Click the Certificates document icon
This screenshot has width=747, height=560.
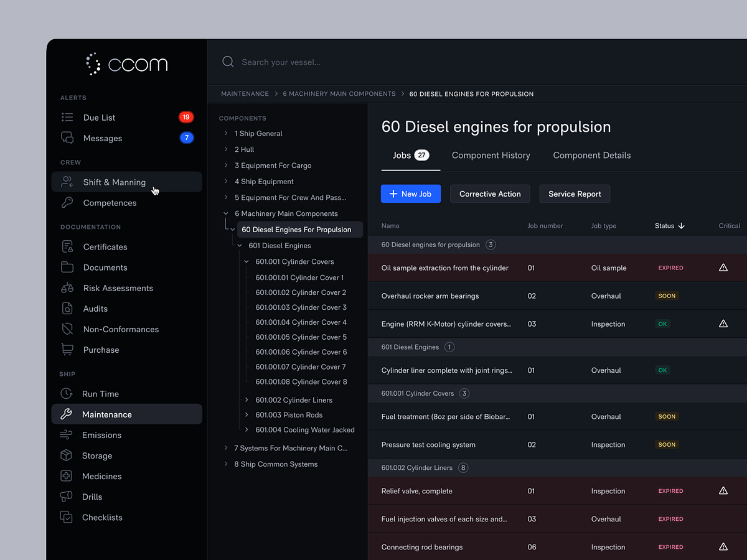67,247
